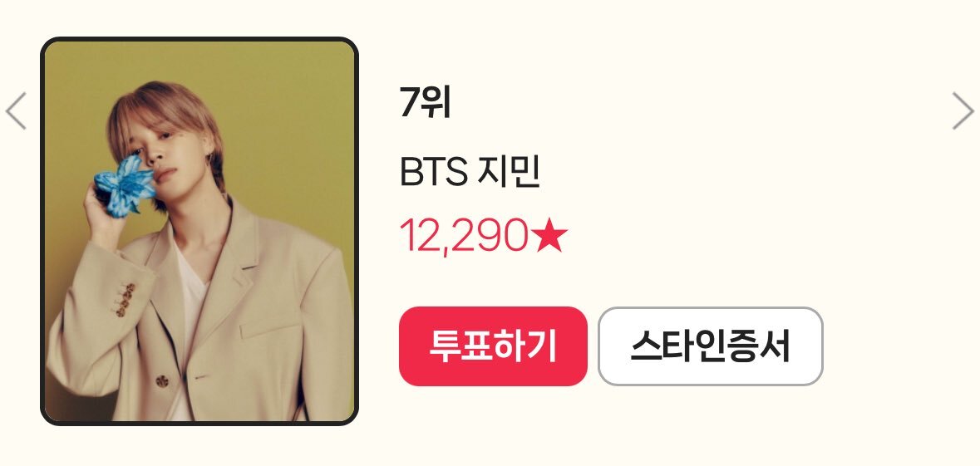Vote using the red 투표하기 button
The image size is (980, 466).
pyautogui.click(x=493, y=346)
